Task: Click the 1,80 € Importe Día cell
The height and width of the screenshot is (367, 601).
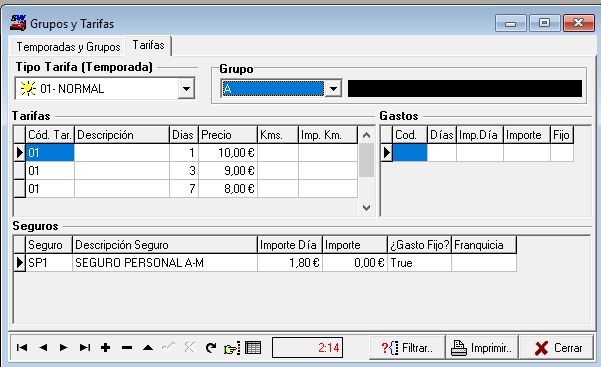Action: (290, 263)
